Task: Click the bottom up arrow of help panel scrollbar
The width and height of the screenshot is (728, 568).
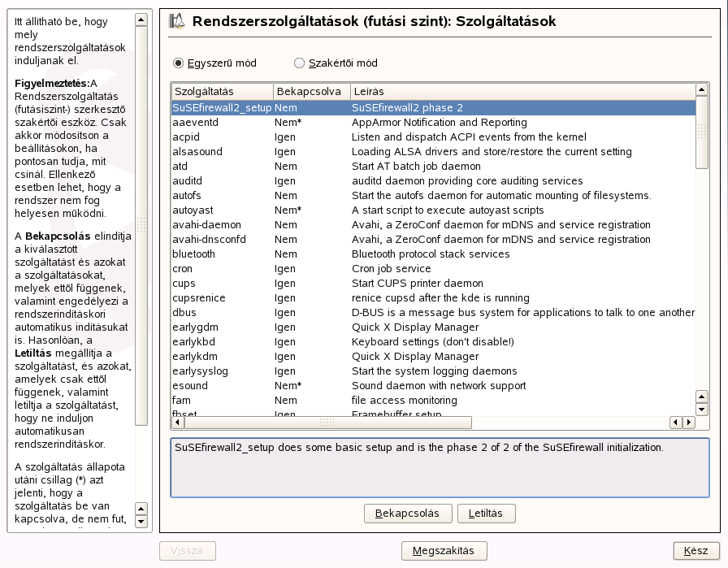Action: [141, 508]
